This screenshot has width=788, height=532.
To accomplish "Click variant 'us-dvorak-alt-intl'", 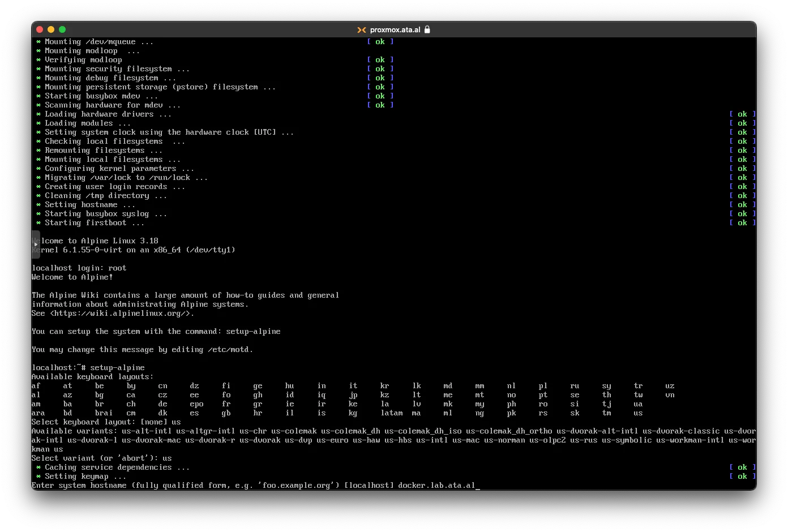I will pyautogui.click(x=597, y=431).
